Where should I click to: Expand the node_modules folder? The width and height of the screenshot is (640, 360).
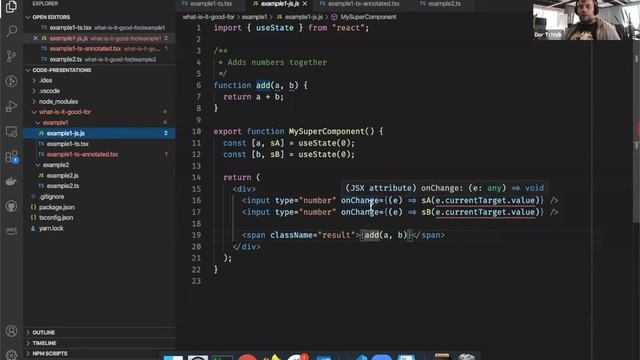point(58,102)
